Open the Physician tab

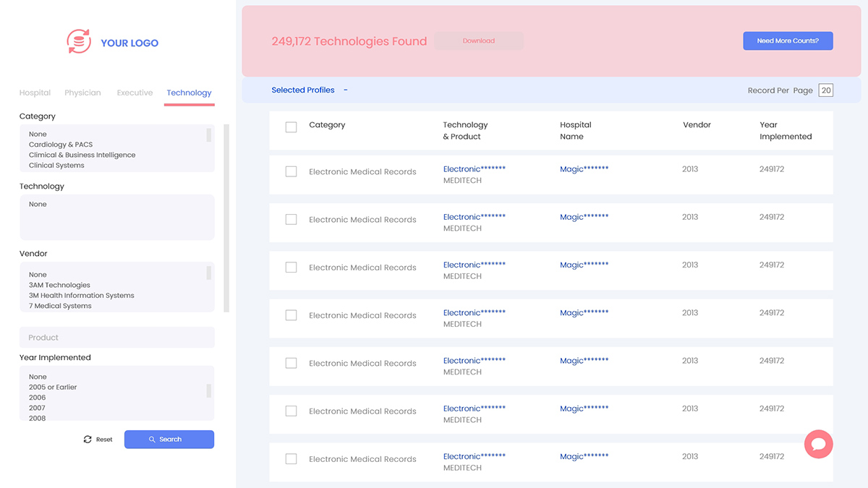pos(82,93)
